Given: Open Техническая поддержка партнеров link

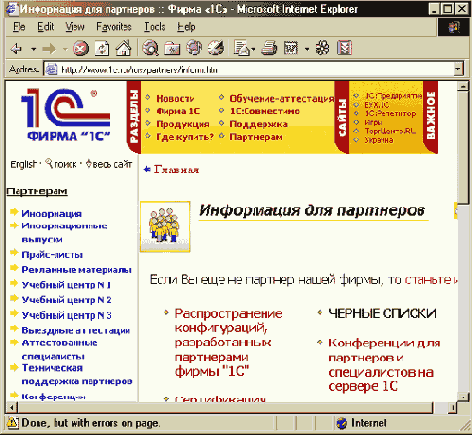Looking at the screenshot, I should tap(77, 374).
